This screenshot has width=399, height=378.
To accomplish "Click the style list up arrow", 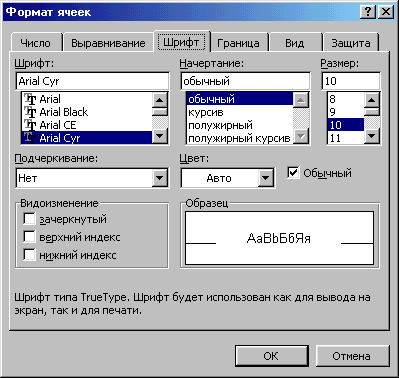I will (x=301, y=100).
